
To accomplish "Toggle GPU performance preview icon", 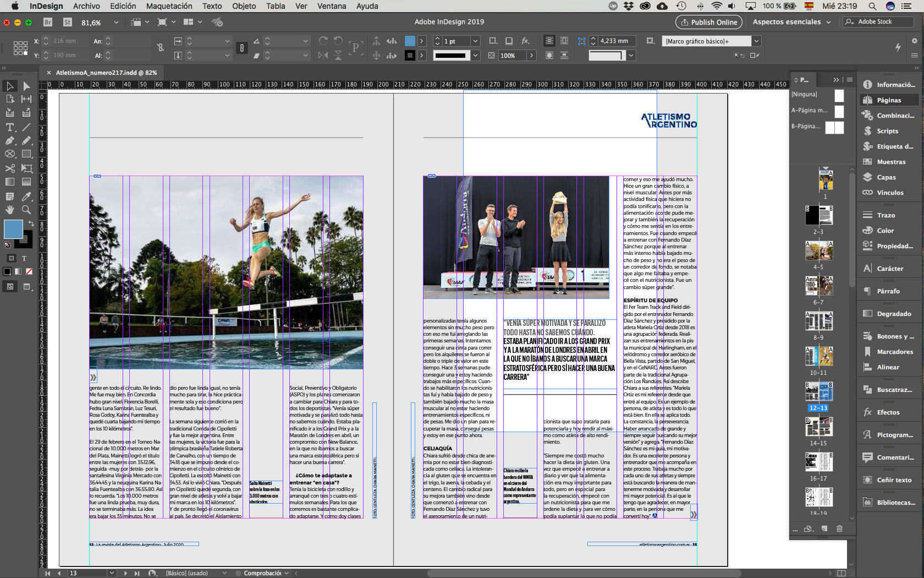I will tap(218, 22).
